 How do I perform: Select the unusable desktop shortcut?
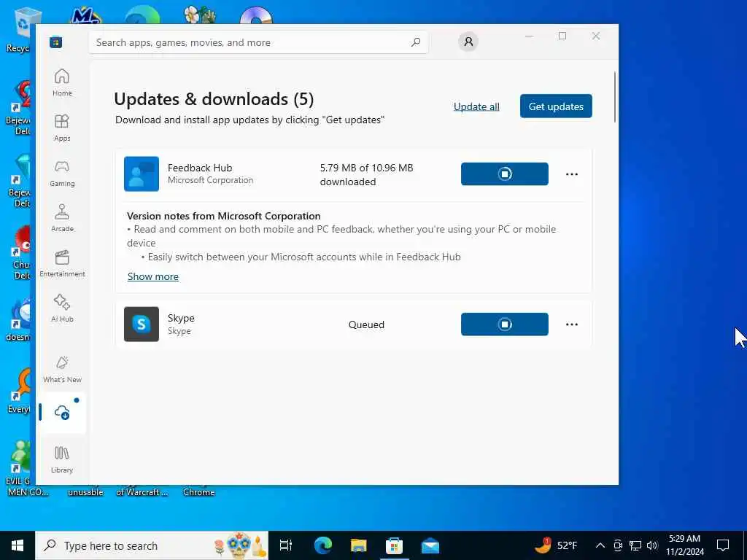tap(85, 492)
